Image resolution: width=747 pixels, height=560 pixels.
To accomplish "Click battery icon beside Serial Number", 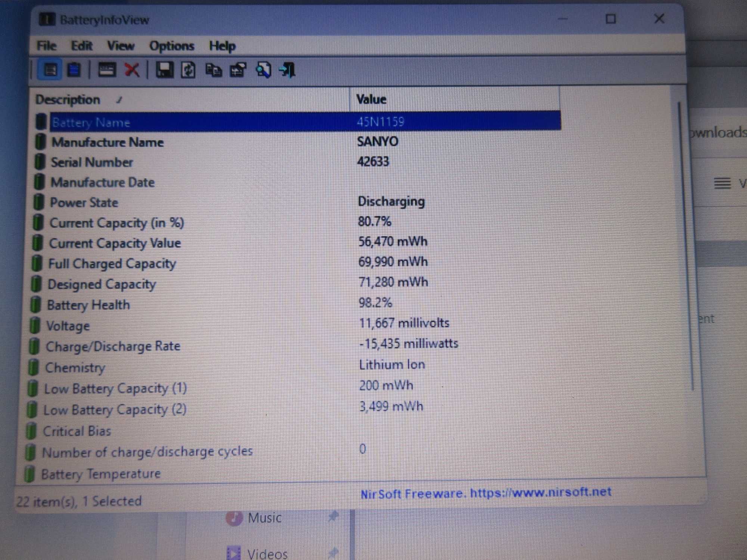I will (x=39, y=162).
